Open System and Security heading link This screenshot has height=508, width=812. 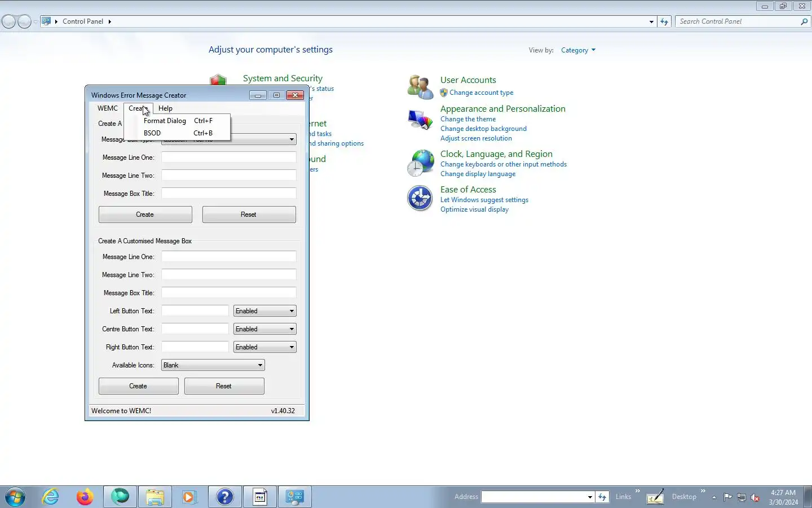pos(283,78)
